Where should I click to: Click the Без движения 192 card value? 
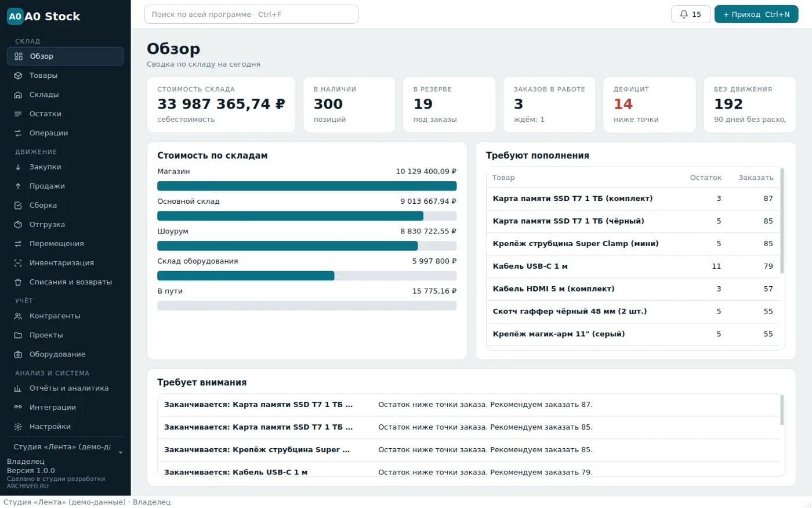click(728, 104)
